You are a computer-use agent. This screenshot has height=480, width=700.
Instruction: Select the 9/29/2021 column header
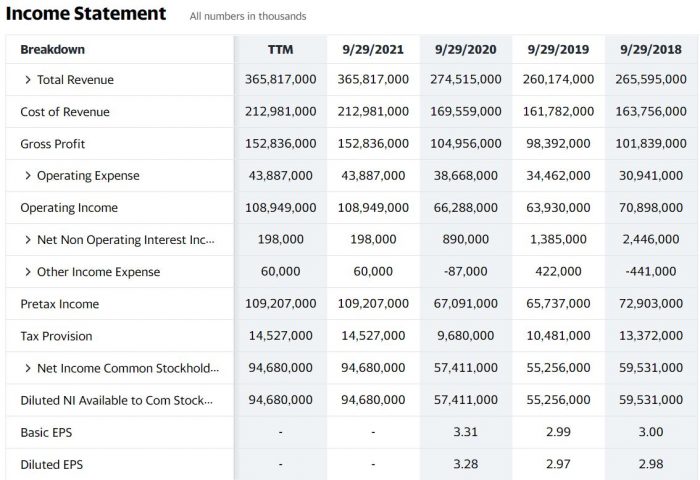click(x=372, y=49)
